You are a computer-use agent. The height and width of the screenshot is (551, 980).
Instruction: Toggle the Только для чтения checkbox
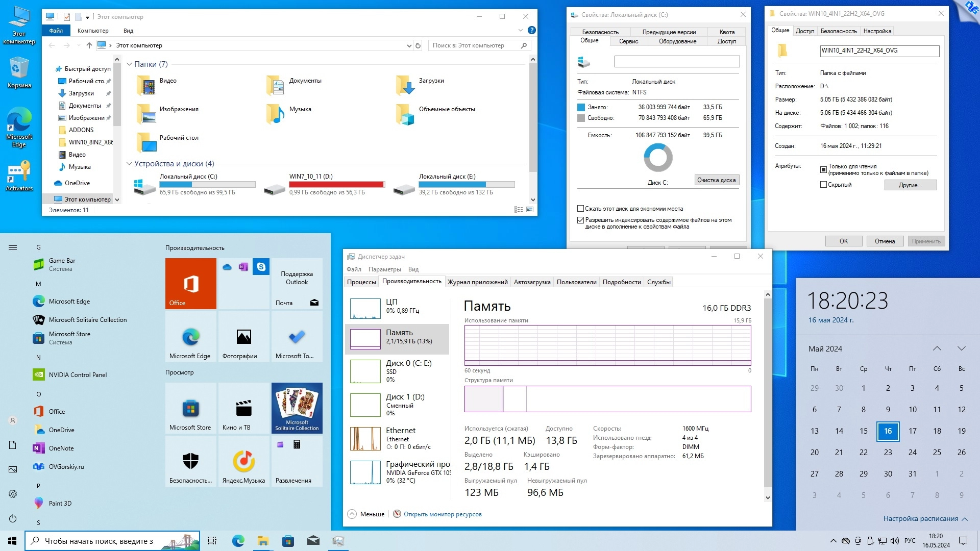[823, 169]
